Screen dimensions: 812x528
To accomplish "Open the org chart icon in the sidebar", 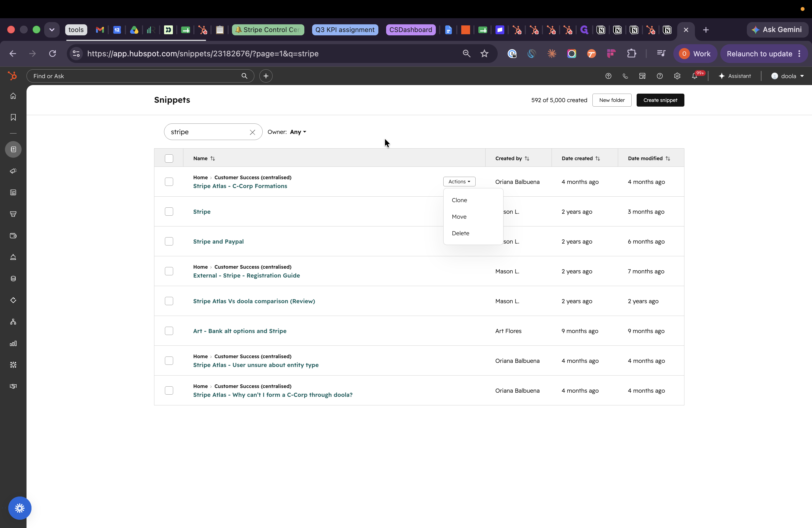I will coord(13,322).
